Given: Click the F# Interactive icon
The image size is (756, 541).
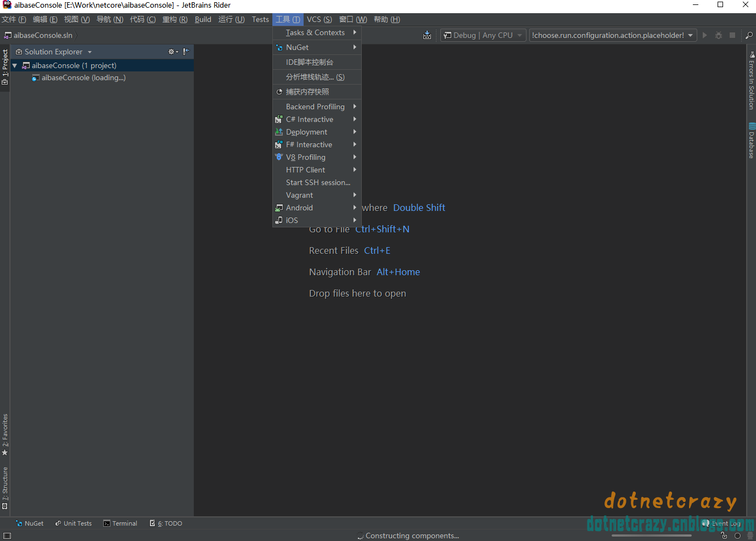Looking at the screenshot, I should (279, 144).
